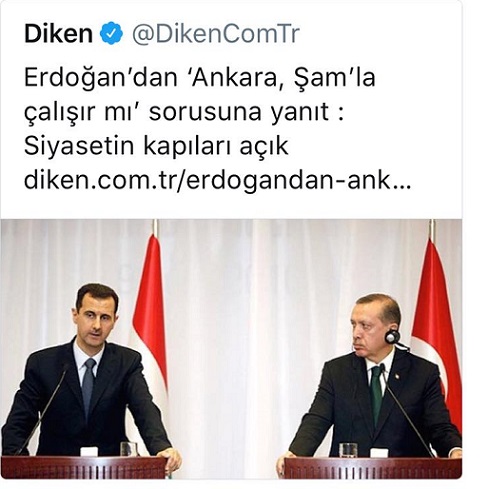This screenshot has height=489, width=489.
Task: Open the diken.com.tr/erdogandan-ank… link
Action: (218, 181)
